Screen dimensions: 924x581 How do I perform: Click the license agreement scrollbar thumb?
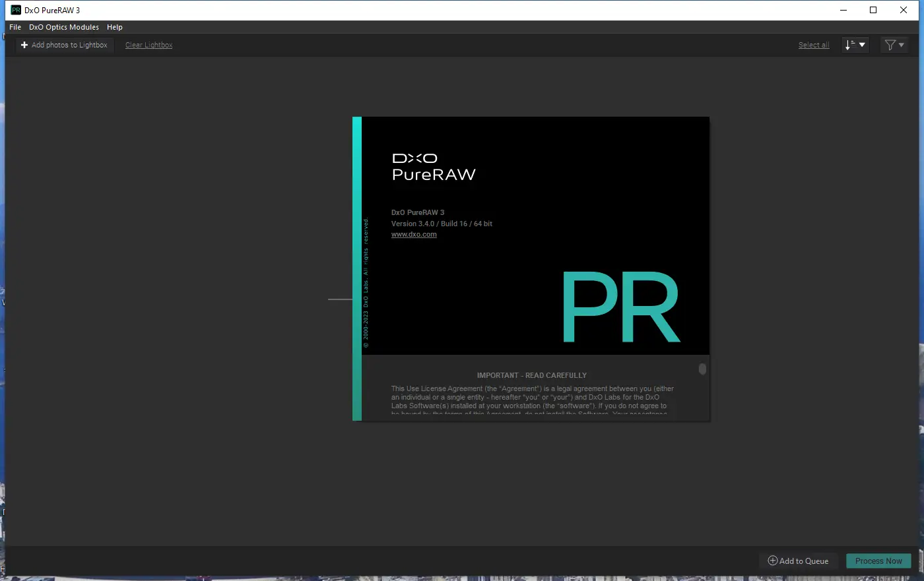pos(702,369)
